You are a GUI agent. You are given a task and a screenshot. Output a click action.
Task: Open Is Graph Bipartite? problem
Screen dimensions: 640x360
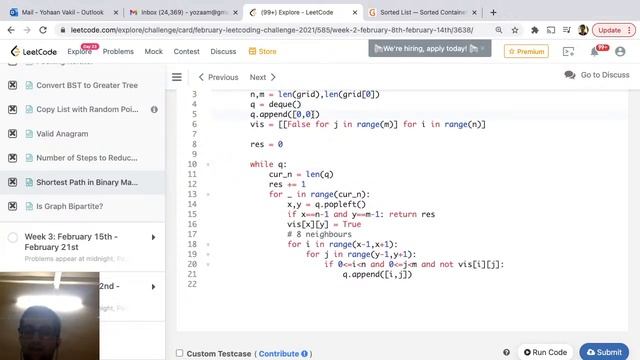(69, 206)
